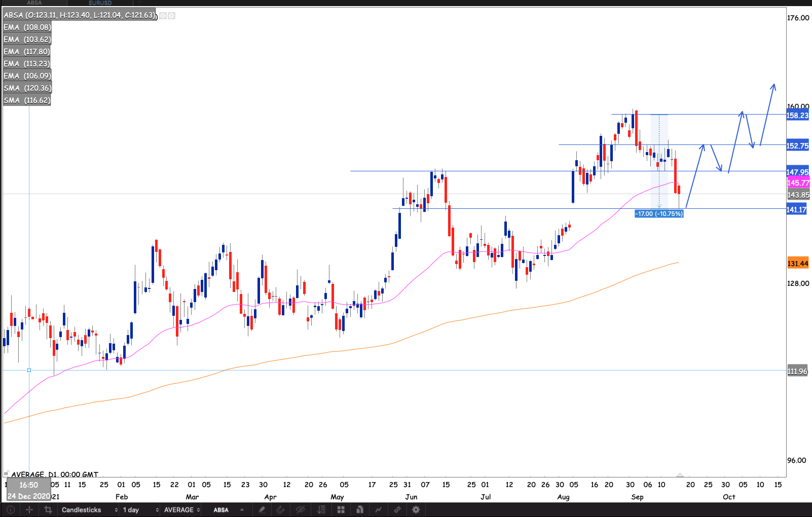Viewport: 812px width, 517px height.
Task: Click the magnet snap icon
Action: pyautogui.click(x=280, y=509)
